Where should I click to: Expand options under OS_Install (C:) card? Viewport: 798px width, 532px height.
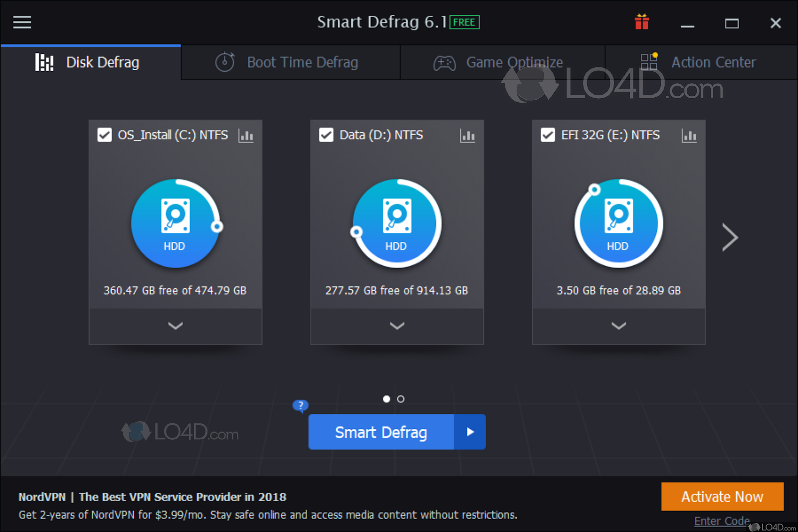pos(176,326)
